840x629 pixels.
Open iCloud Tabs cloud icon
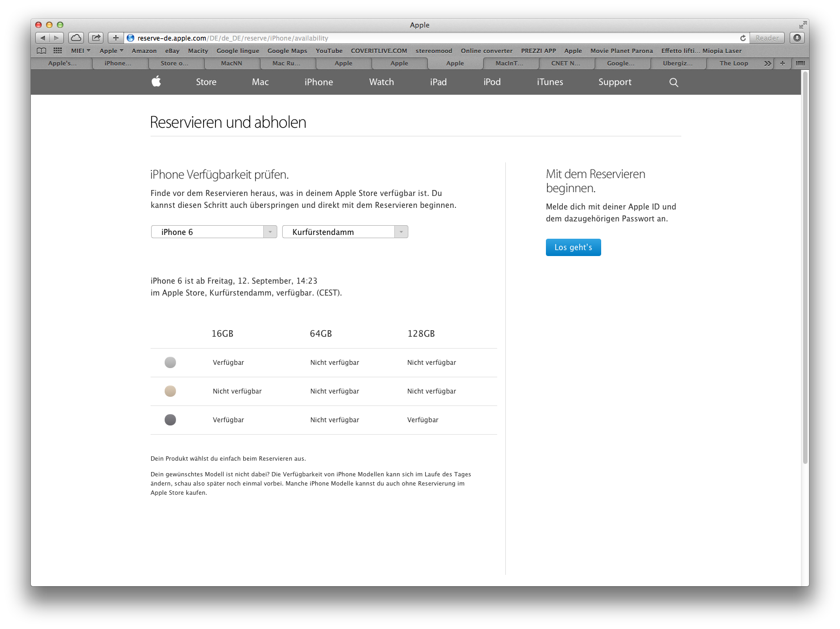pos(76,38)
